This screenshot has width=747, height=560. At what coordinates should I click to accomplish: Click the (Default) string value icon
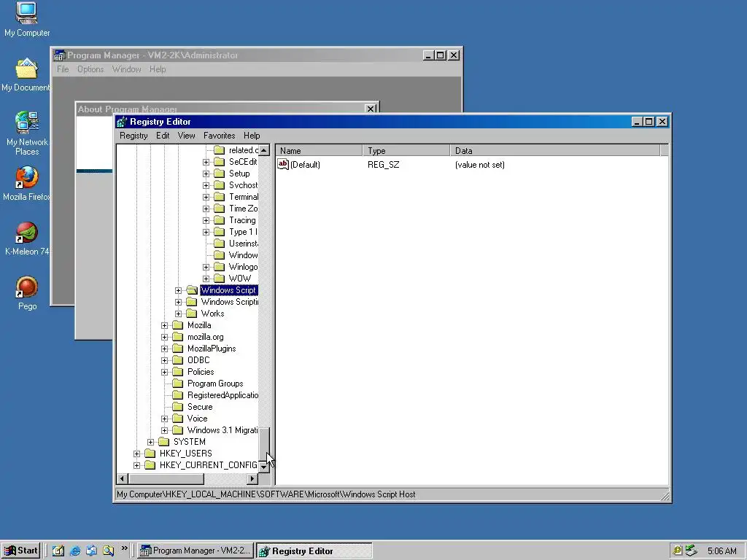click(283, 164)
